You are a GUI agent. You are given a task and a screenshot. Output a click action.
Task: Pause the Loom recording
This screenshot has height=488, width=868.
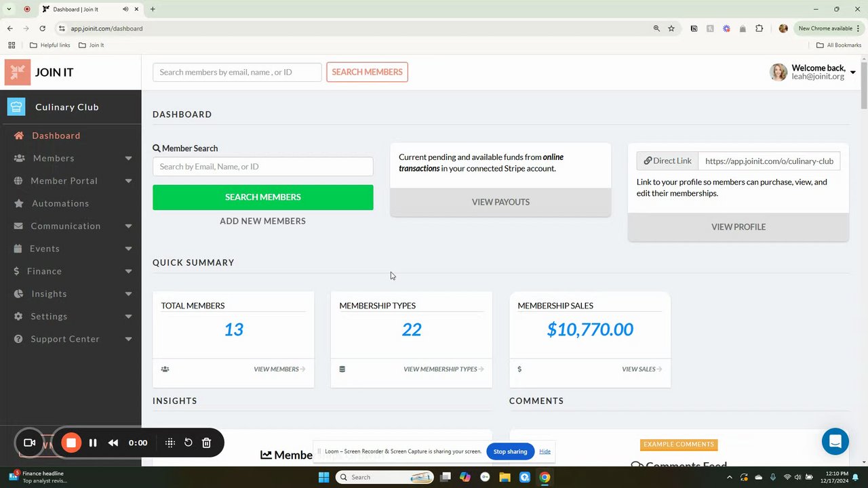tap(93, 443)
